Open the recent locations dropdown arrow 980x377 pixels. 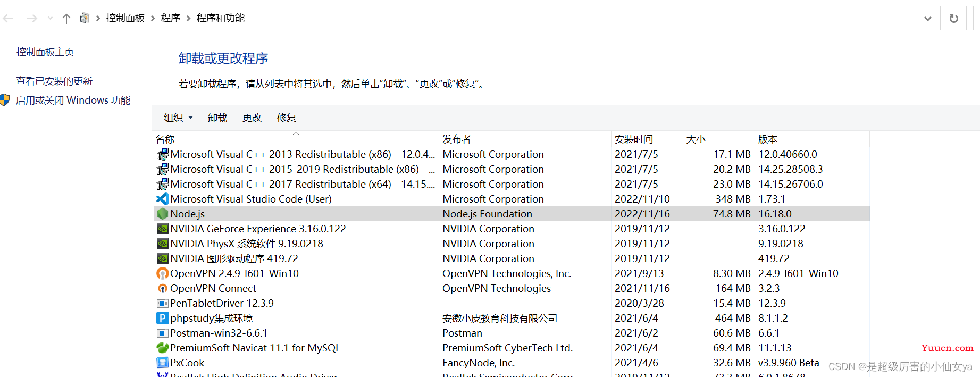[x=50, y=19]
